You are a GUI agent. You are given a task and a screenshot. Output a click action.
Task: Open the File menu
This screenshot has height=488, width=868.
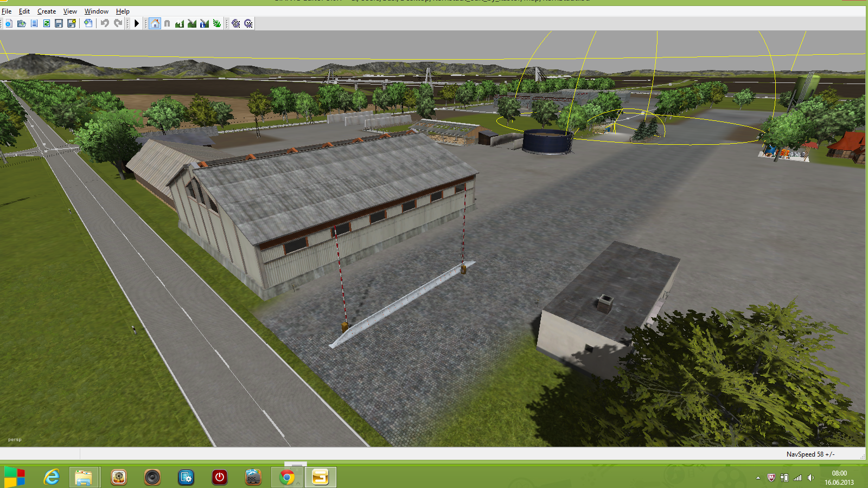pyautogui.click(x=7, y=11)
